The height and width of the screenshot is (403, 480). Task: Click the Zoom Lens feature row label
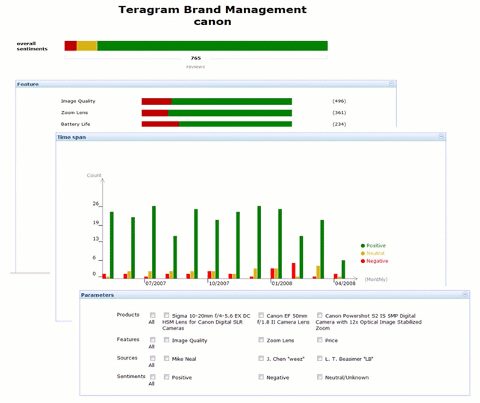click(x=74, y=113)
